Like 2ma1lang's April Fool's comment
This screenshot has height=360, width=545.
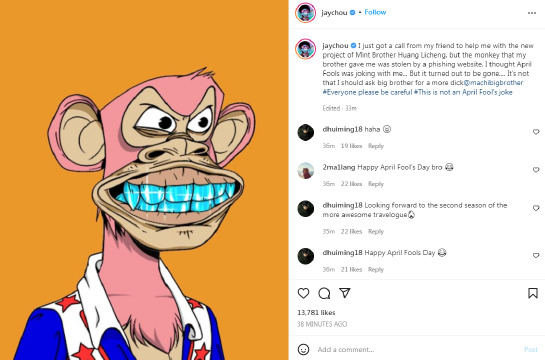(x=536, y=170)
